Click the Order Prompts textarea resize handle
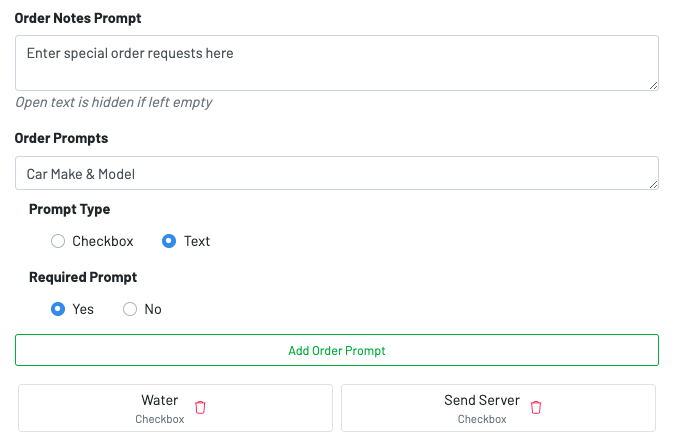The width and height of the screenshot is (676, 444). [x=653, y=184]
